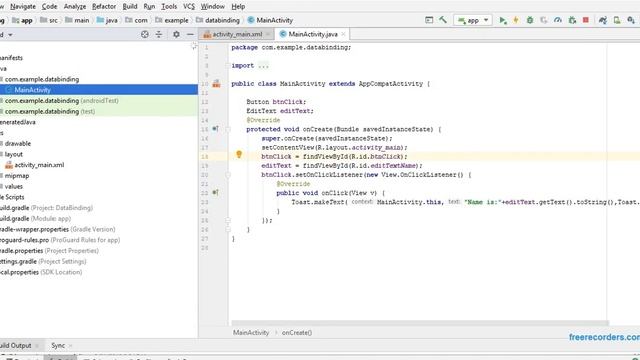Click override gutter icon beside onClick
This screenshot has height=360, width=640.
click(x=215, y=192)
